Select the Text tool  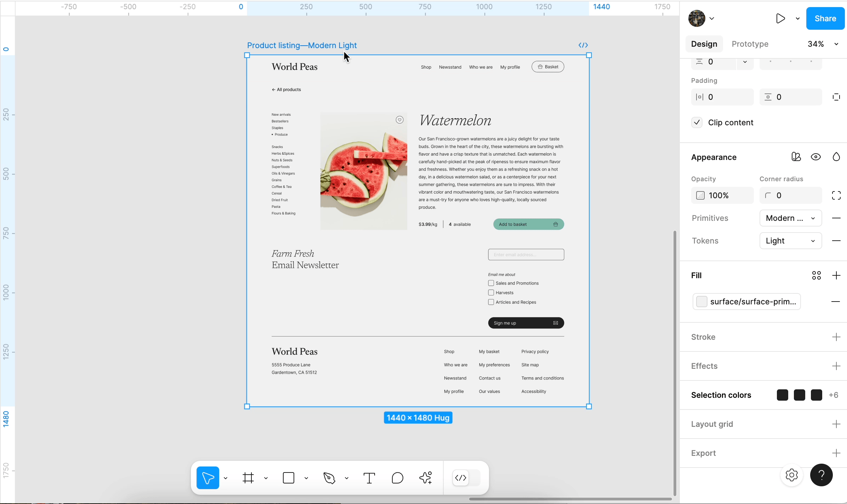tap(369, 478)
